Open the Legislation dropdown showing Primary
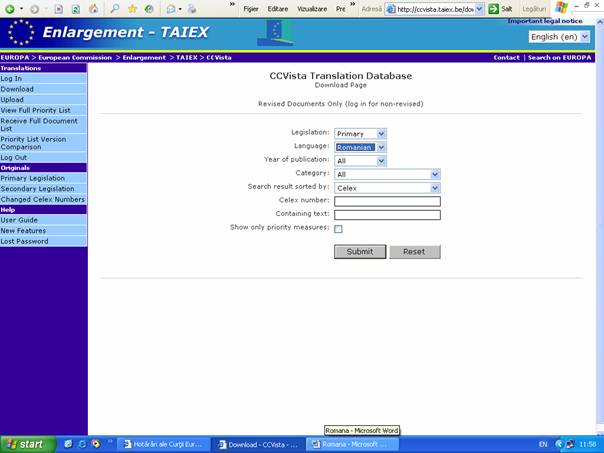The height and width of the screenshot is (453, 604). [360, 134]
